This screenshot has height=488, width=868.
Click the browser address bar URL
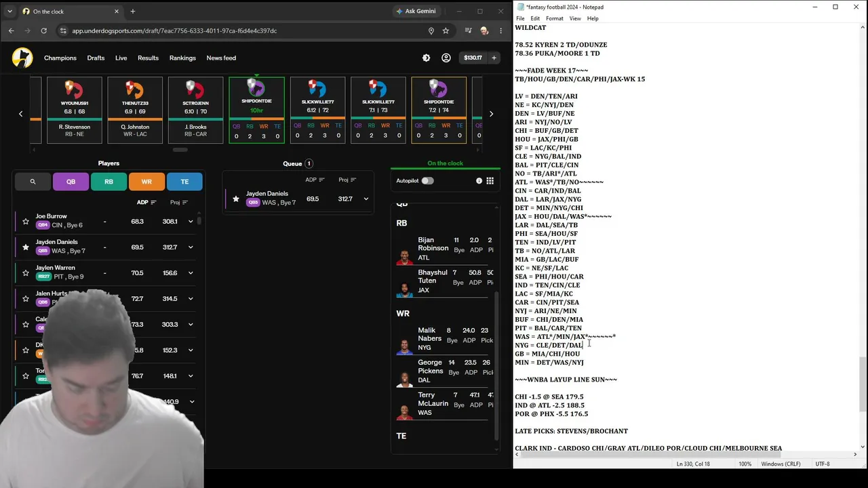tap(174, 30)
